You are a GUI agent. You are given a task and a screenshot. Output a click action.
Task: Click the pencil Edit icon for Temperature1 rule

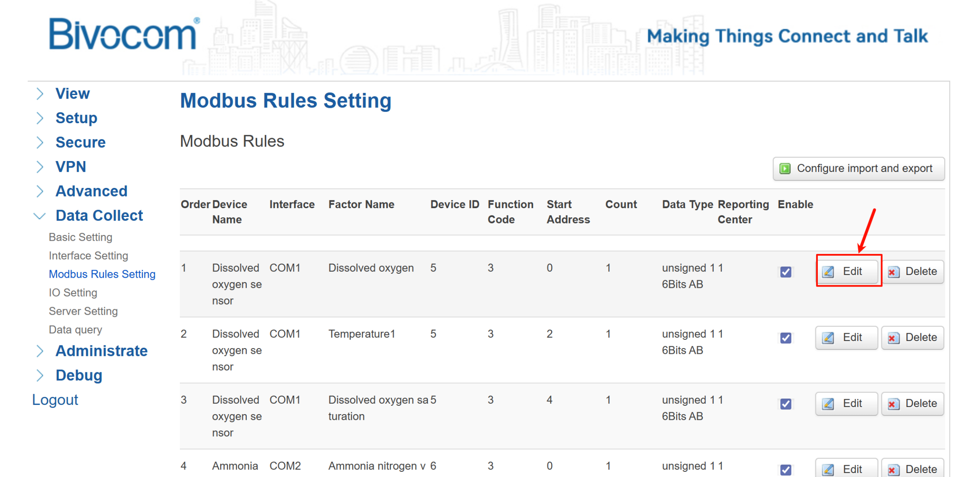coord(828,338)
